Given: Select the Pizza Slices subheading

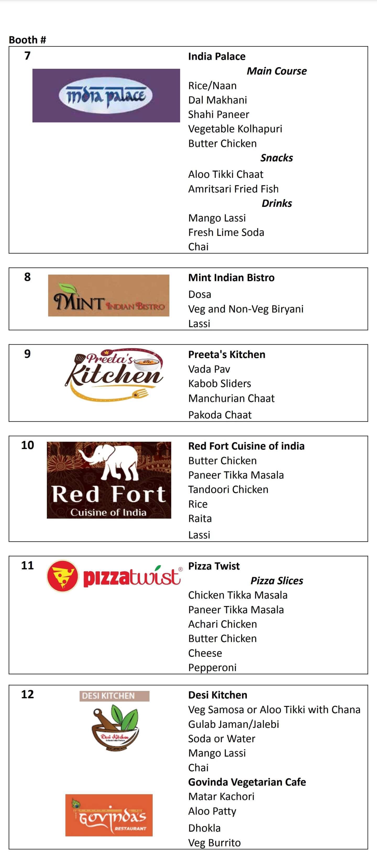Looking at the screenshot, I should tap(276, 581).
